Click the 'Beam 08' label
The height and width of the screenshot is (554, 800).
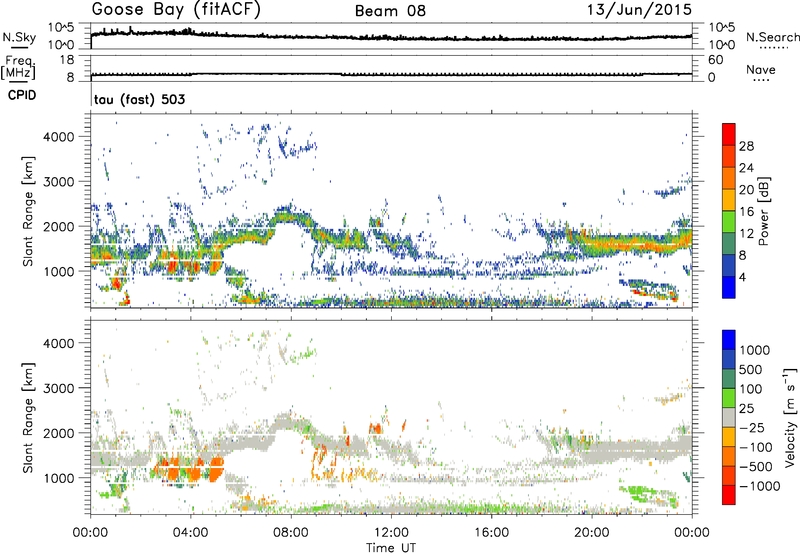coord(390,11)
